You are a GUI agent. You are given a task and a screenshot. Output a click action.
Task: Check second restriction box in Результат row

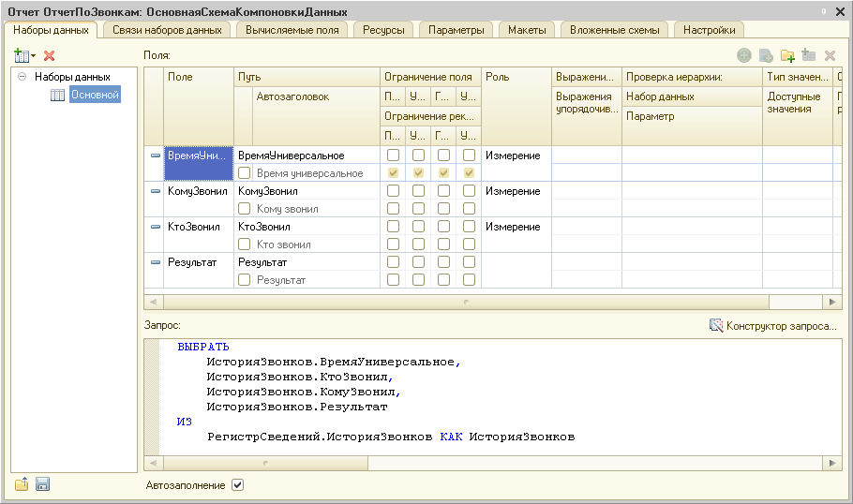coord(418,262)
